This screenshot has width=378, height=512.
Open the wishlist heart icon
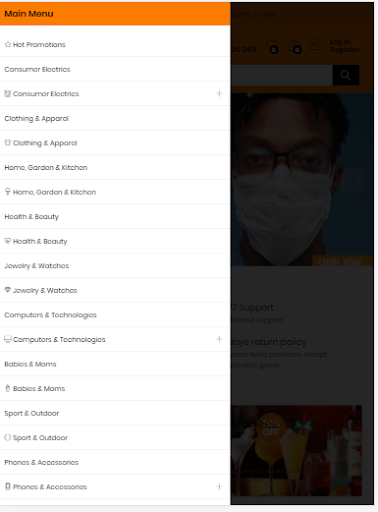272,46
